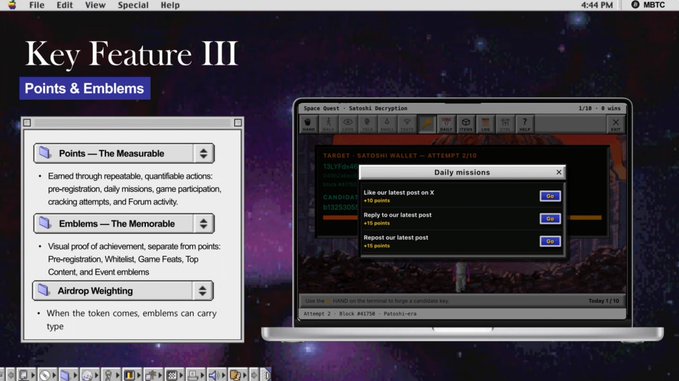Click the printer icon in control strip
Image resolution: width=679 pixels, height=381 pixels.
tap(193, 375)
